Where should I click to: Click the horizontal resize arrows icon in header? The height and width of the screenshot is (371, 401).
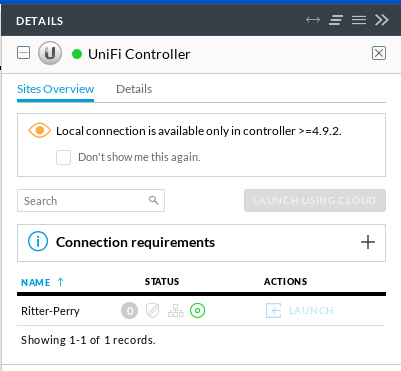[x=313, y=20]
